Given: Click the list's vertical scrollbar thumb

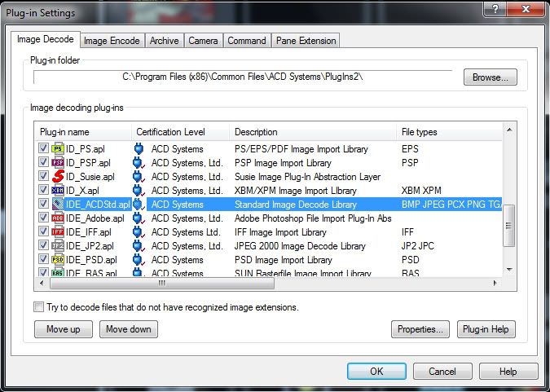Looking at the screenshot, I should click(508, 225).
